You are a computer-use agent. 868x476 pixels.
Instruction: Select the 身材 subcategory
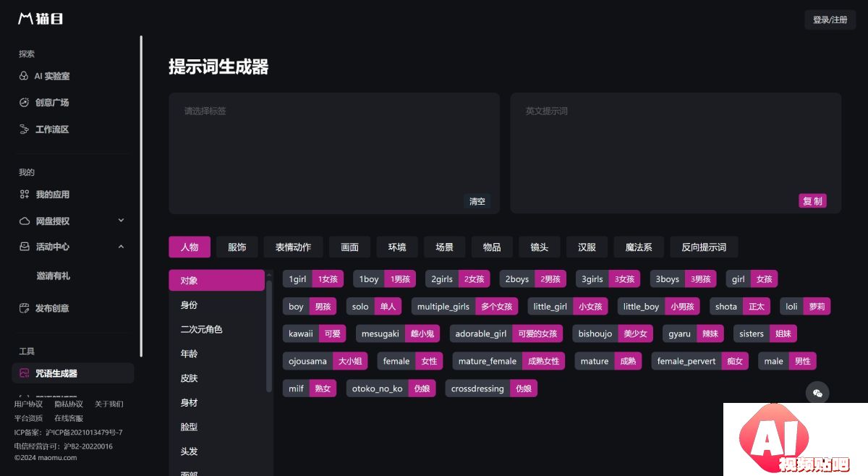tap(216, 402)
